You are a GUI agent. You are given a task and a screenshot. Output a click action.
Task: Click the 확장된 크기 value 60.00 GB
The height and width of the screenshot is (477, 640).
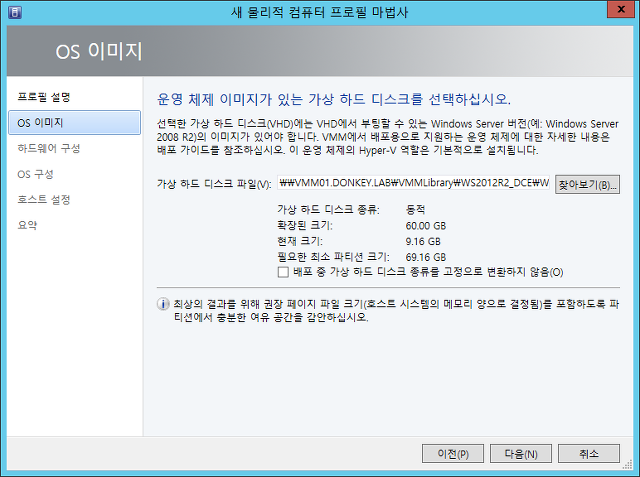426,226
